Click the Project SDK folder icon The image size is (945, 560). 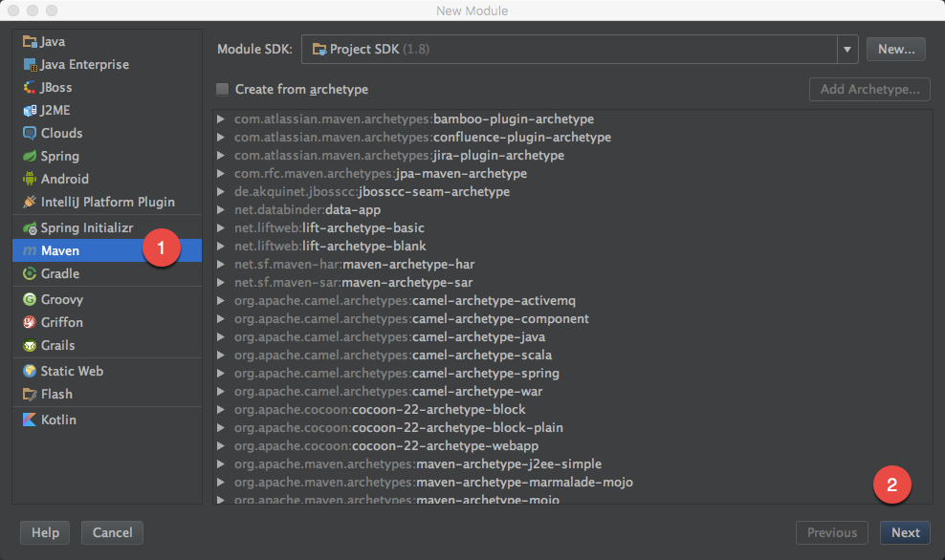[319, 50]
